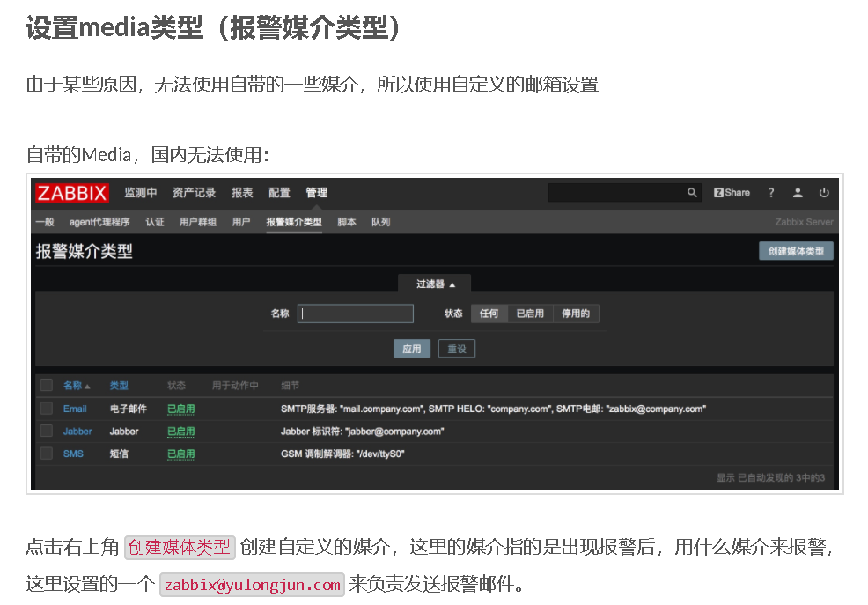The height and width of the screenshot is (605, 868).
Task: Toggle the 已启用 status of Jabber row
Action: coord(181,432)
